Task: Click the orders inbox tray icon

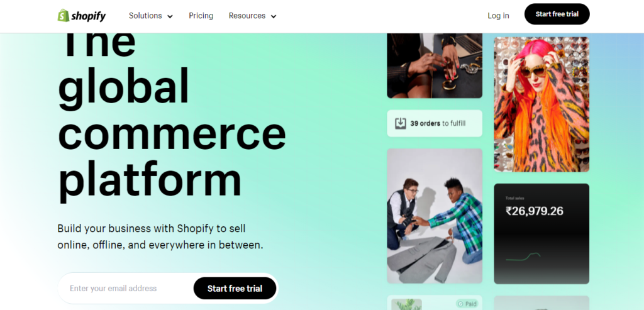Action: pos(401,123)
